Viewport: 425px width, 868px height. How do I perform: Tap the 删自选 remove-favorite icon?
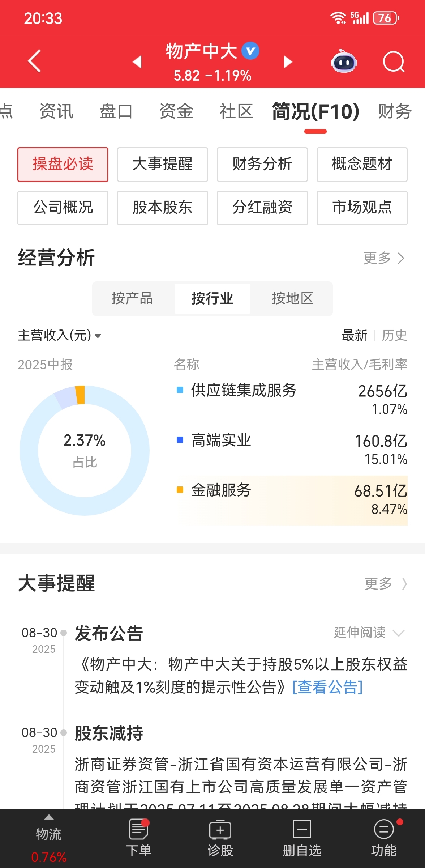coord(302,838)
